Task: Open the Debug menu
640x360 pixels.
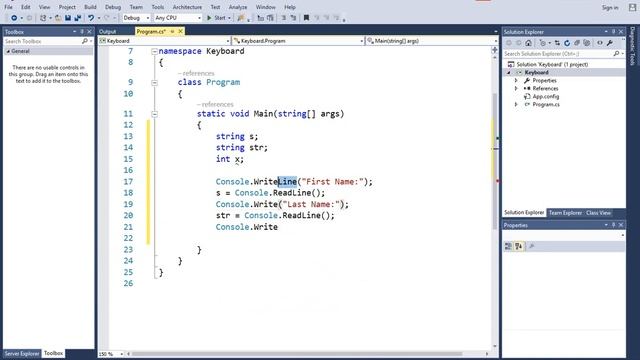Action: pos(113,7)
